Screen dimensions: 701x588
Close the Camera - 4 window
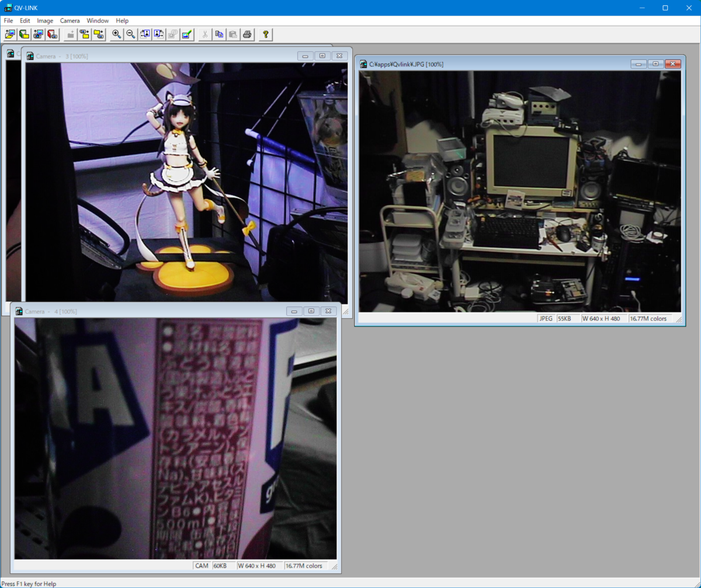(328, 311)
